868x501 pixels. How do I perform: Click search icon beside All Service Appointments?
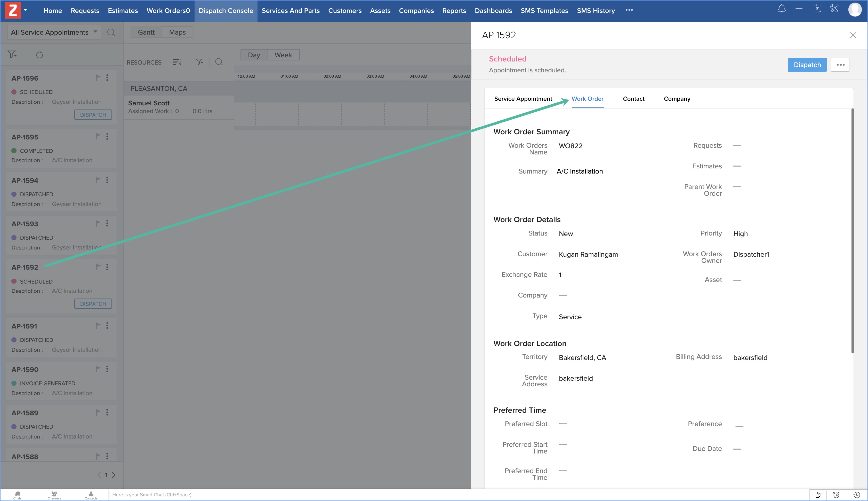(x=111, y=32)
